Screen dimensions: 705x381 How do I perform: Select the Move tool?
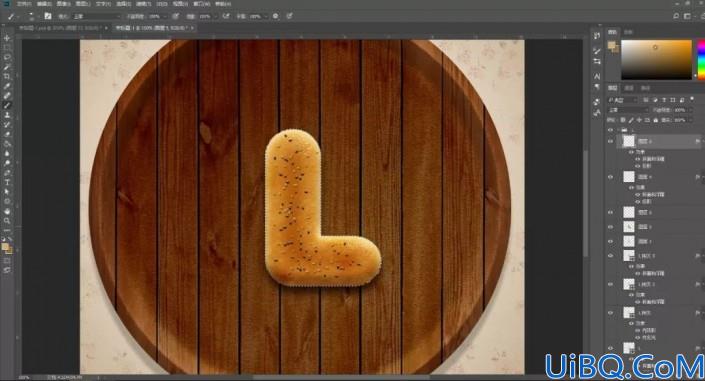tap(7, 38)
